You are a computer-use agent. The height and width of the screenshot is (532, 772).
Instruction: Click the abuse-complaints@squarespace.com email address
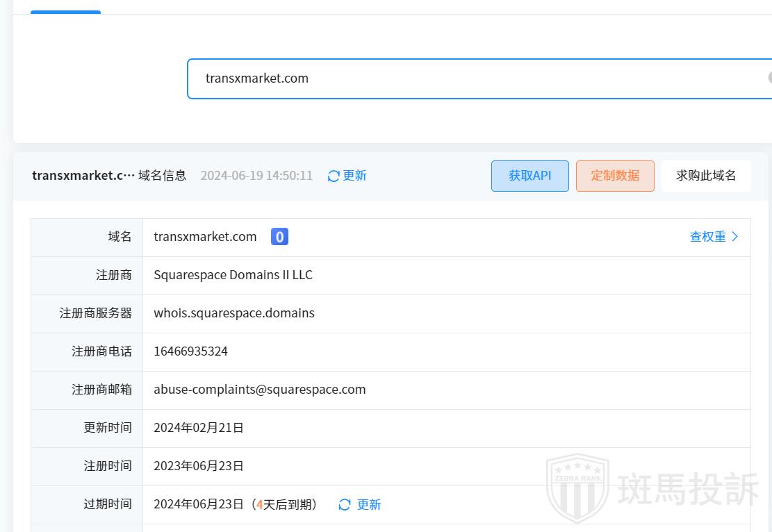coord(259,390)
